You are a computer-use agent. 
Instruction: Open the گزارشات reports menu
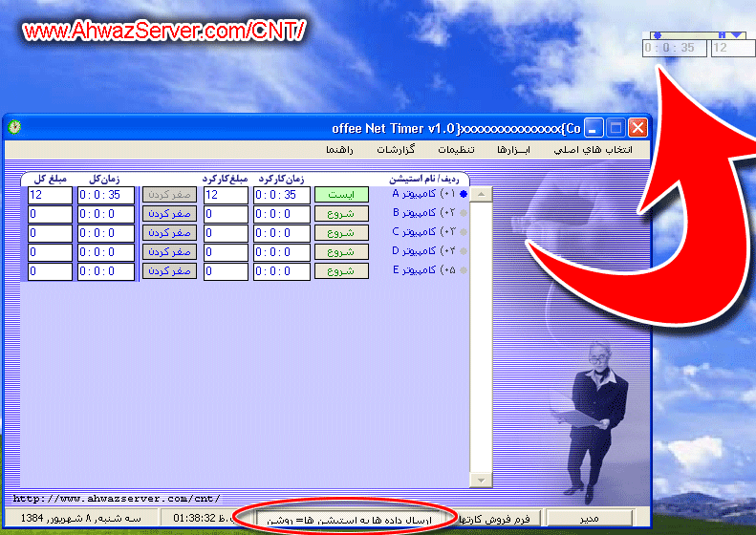point(396,150)
